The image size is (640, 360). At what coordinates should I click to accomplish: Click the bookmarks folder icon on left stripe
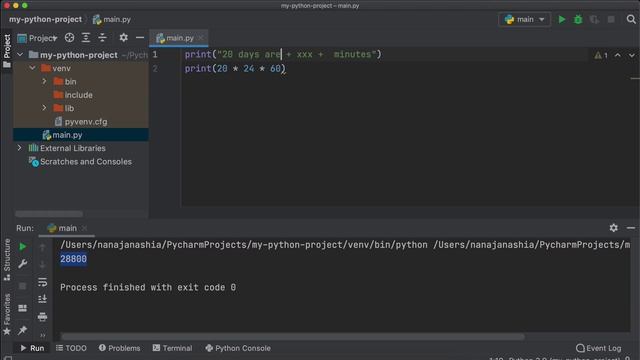7,65
